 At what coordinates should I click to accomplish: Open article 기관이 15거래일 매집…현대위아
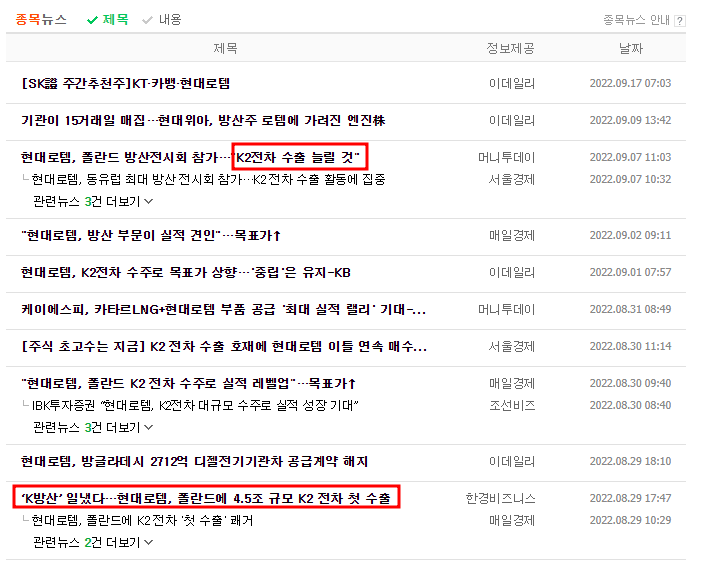(203, 120)
